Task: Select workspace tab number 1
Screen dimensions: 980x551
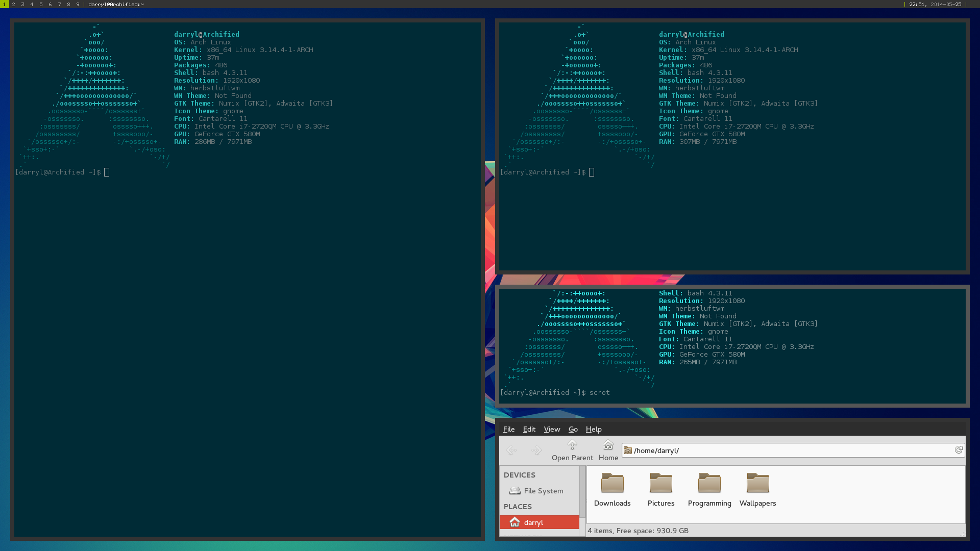Action: coord(4,4)
